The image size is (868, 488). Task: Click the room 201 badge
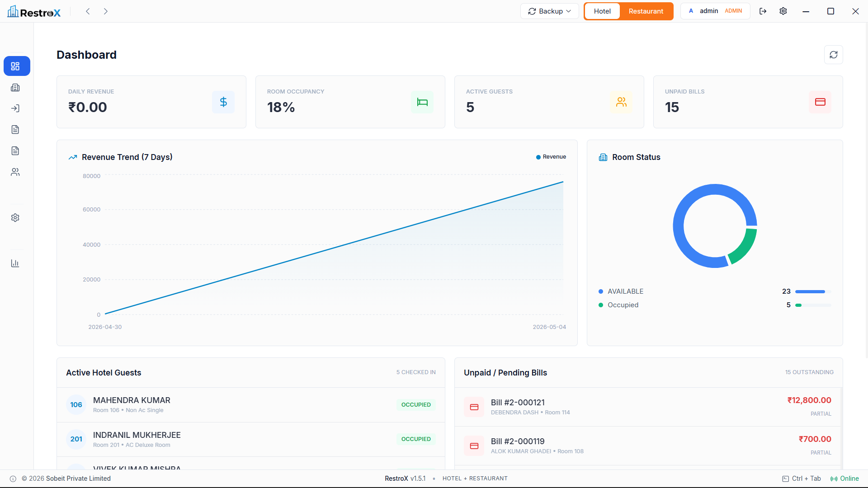pyautogui.click(x=76, y=439)
